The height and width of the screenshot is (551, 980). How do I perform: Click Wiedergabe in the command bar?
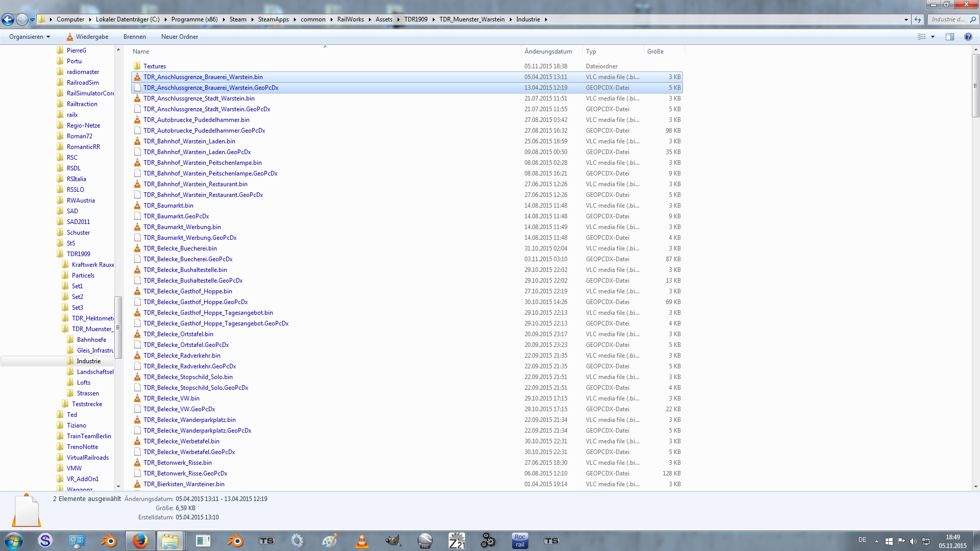(x=87, y=37)
